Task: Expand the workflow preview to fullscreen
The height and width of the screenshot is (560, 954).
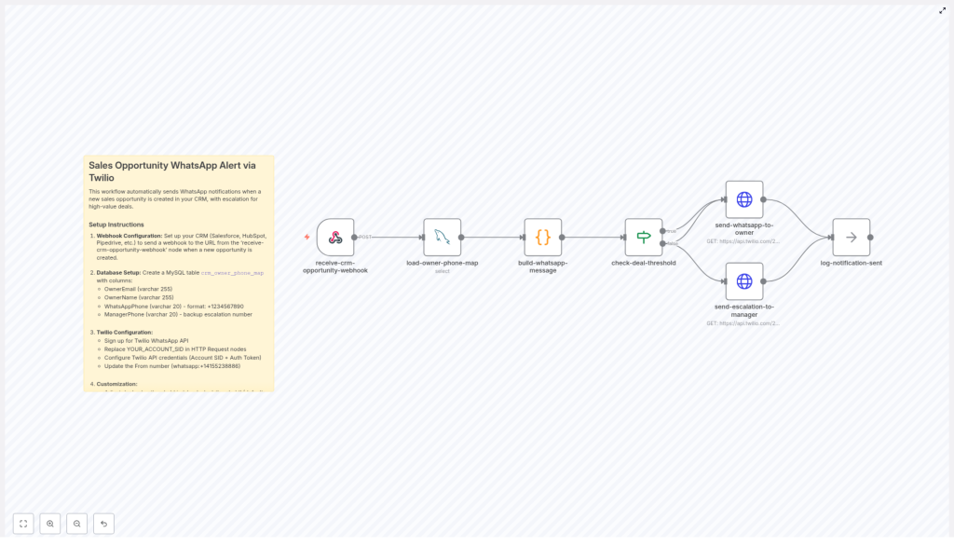Action: coord(942,10)
